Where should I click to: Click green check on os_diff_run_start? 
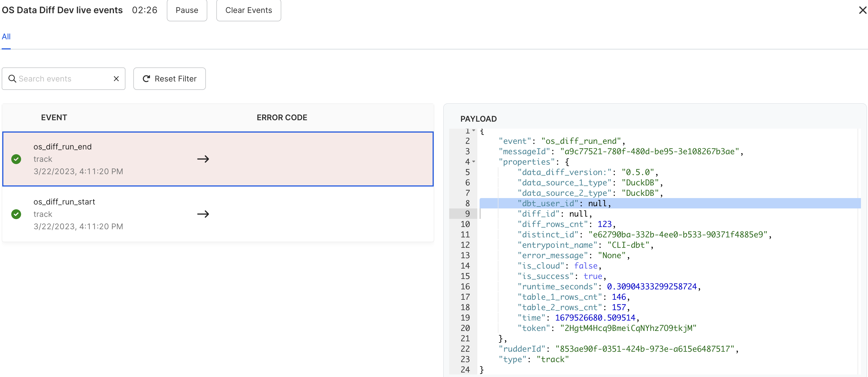point(16,214)
